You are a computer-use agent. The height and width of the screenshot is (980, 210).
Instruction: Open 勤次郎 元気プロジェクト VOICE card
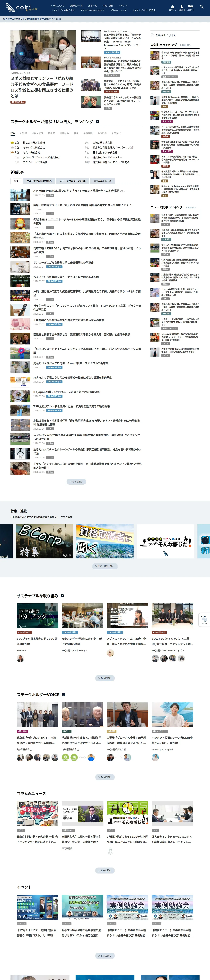click(x=37, y=732)
